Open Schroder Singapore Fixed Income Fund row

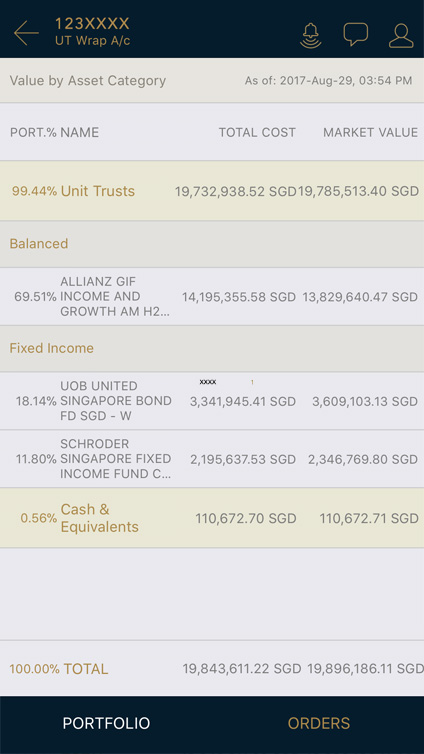click(212, 459)
